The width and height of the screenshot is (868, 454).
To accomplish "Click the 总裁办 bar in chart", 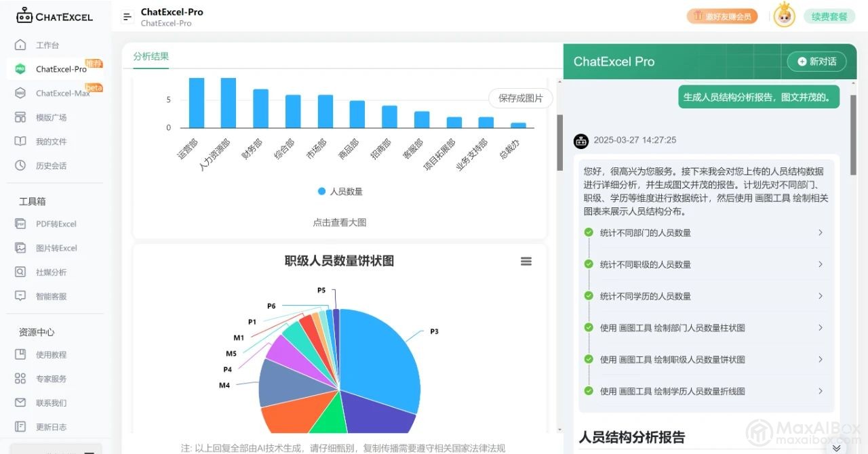I will [x=518, y=125].
